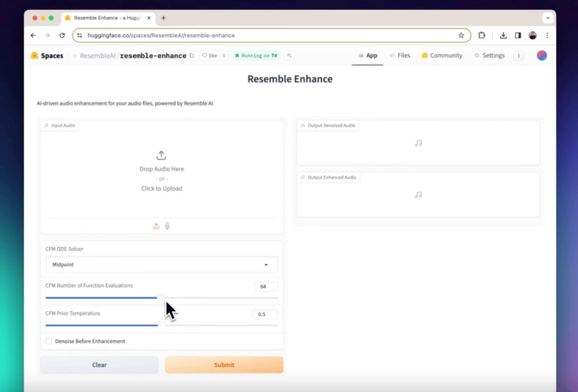Open the resemble-enhance space name link
Screen dimensions: 578x392
click(153, 55)
